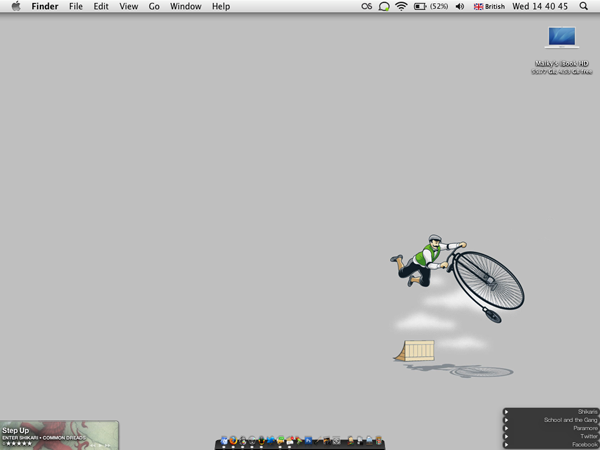Click the striped helmet Dock icon
This screenshot has height=450, width=600.
(261, 441)
